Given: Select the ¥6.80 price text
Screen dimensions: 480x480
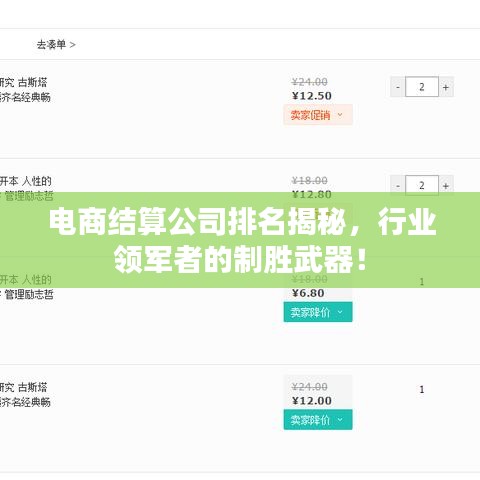Looking at the screenshot, I should coord(308,293).
